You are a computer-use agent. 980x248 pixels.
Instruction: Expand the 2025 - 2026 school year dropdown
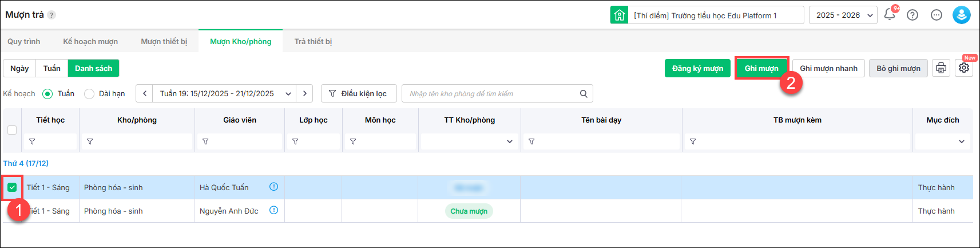(x=842, y=15)
